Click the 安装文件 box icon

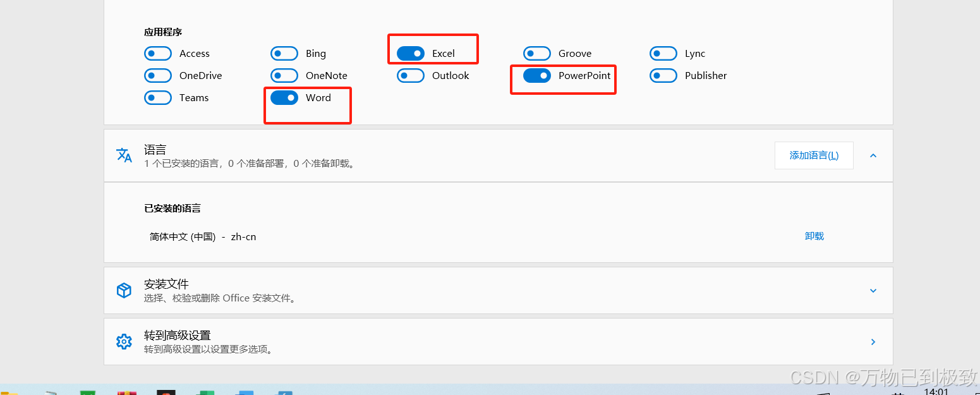point(124,291)
